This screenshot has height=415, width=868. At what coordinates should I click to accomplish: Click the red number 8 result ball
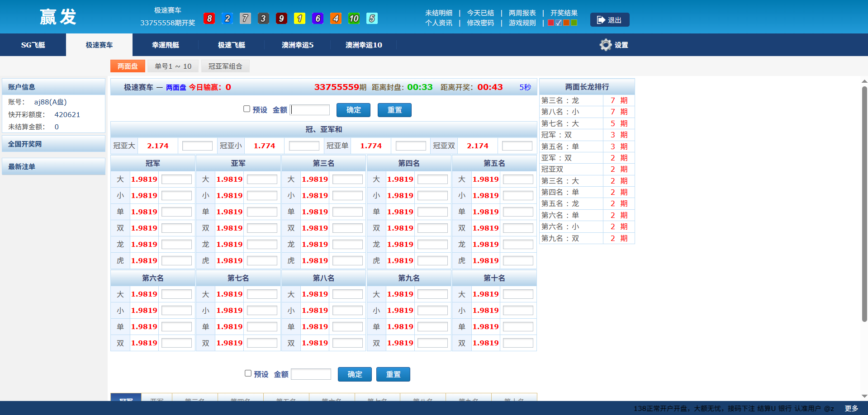209,19
